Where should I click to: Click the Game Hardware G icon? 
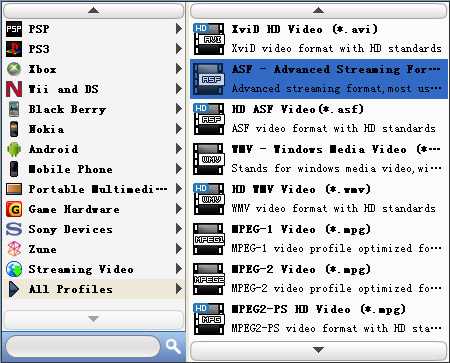14,209
